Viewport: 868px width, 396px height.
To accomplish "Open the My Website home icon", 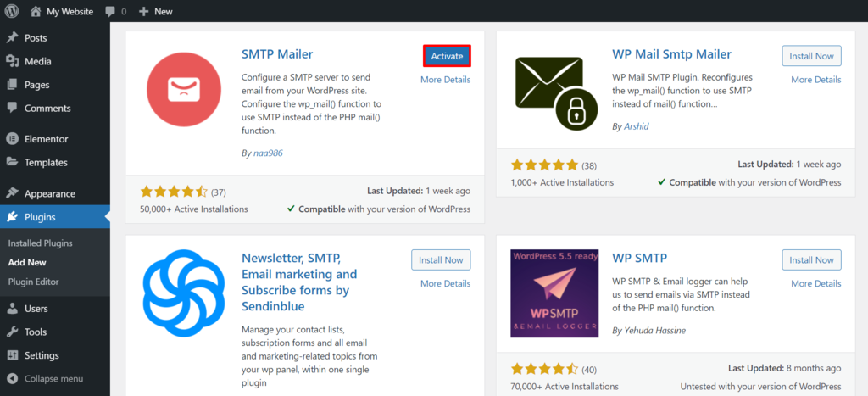I will 35,12.
